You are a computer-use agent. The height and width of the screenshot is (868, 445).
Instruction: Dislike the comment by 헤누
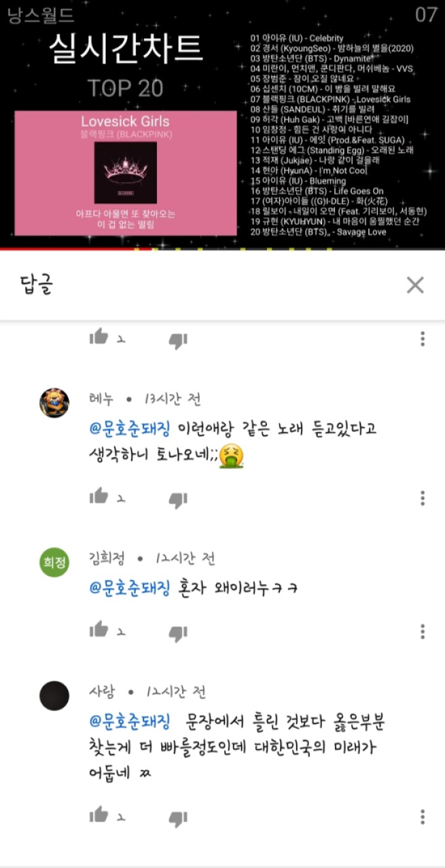[x=178, y=500]
